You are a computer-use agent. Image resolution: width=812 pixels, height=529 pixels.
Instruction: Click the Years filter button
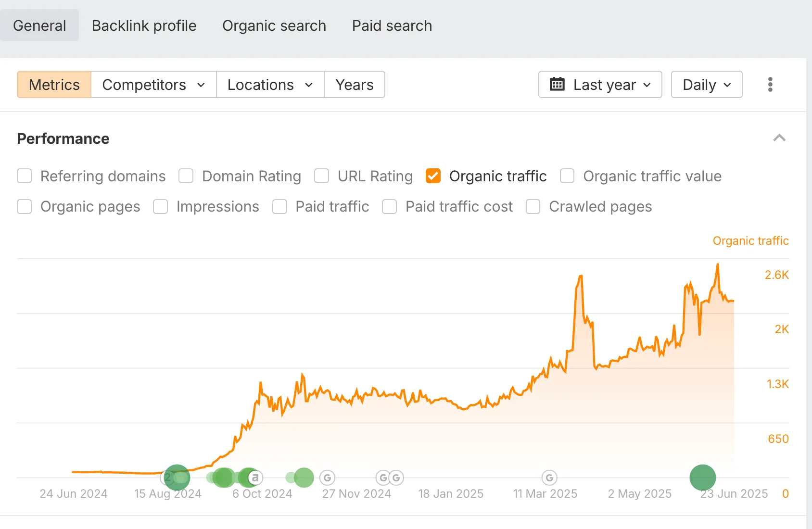(x=355, y=84)
